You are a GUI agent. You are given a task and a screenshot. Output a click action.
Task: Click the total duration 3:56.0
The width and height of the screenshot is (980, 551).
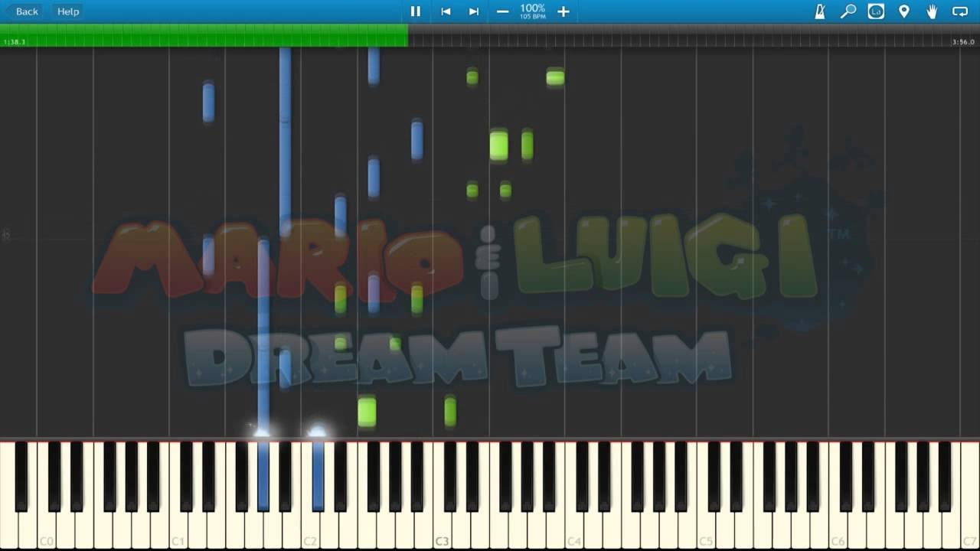963,42
